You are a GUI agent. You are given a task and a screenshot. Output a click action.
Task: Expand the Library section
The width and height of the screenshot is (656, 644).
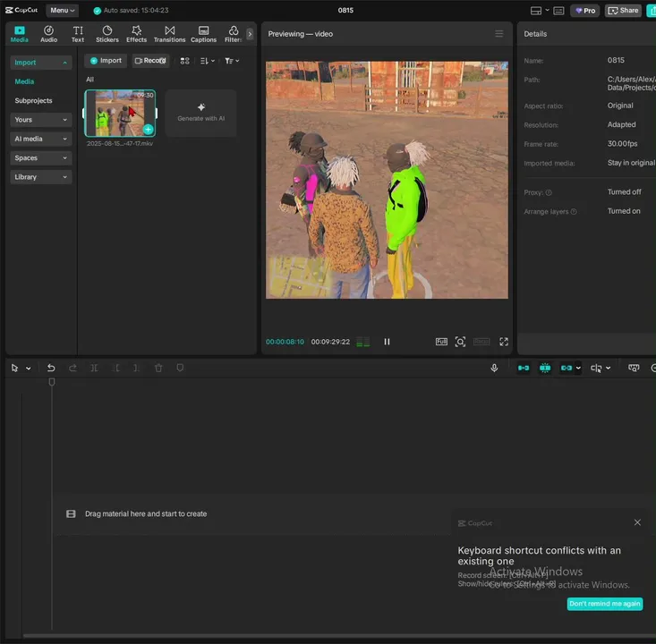click(40, 177)
